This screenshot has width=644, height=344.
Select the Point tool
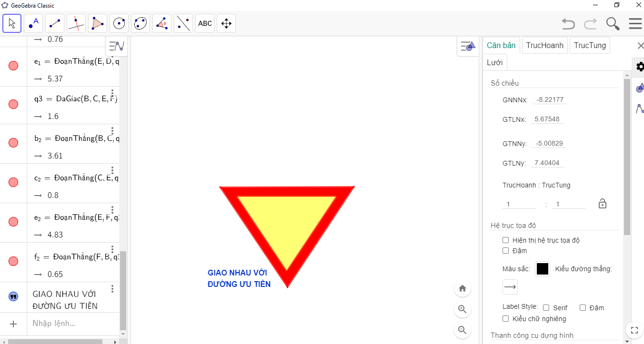(33, 23)
